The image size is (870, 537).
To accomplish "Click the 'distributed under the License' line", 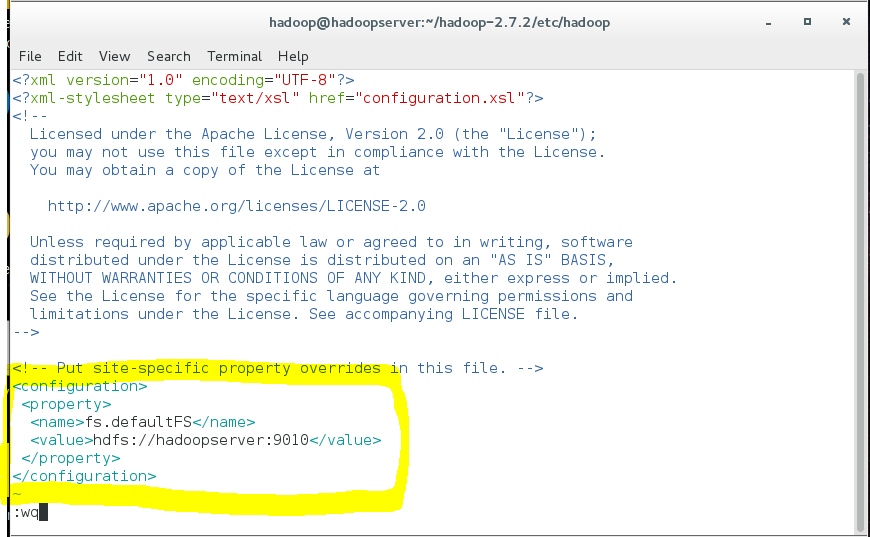I will coord(322,260).
